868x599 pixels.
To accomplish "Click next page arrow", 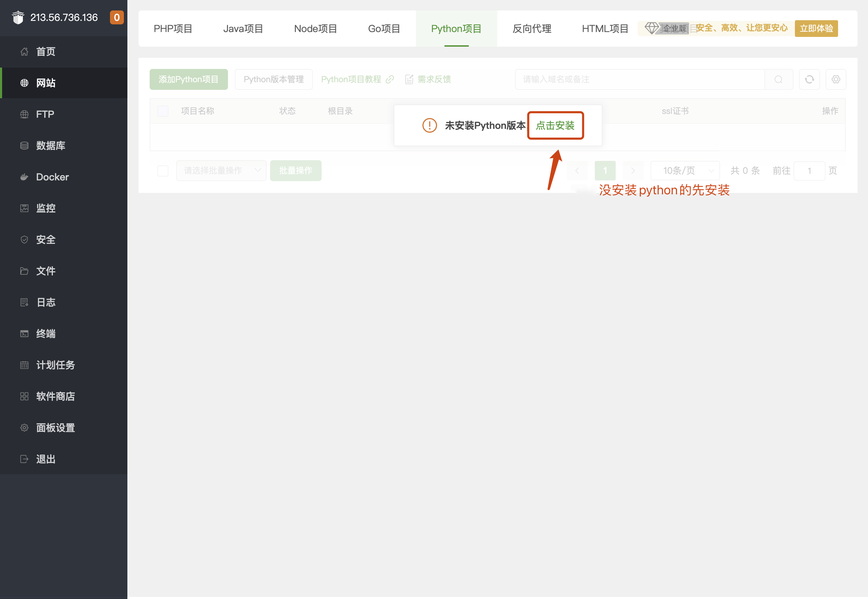I will (633, 171).
